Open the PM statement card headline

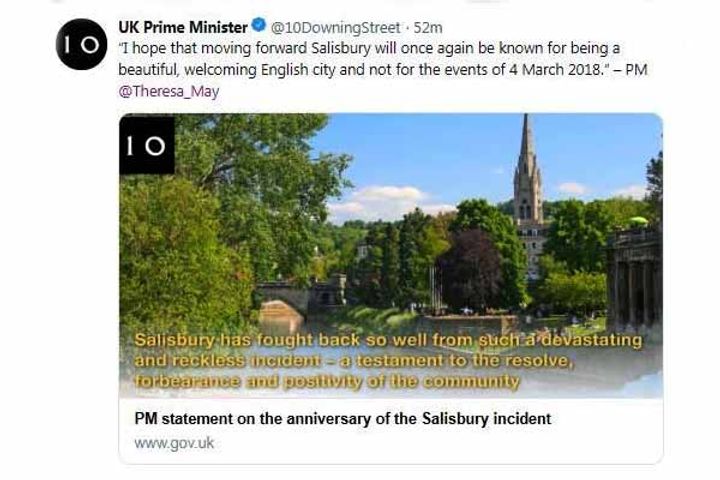pos(342,419)
